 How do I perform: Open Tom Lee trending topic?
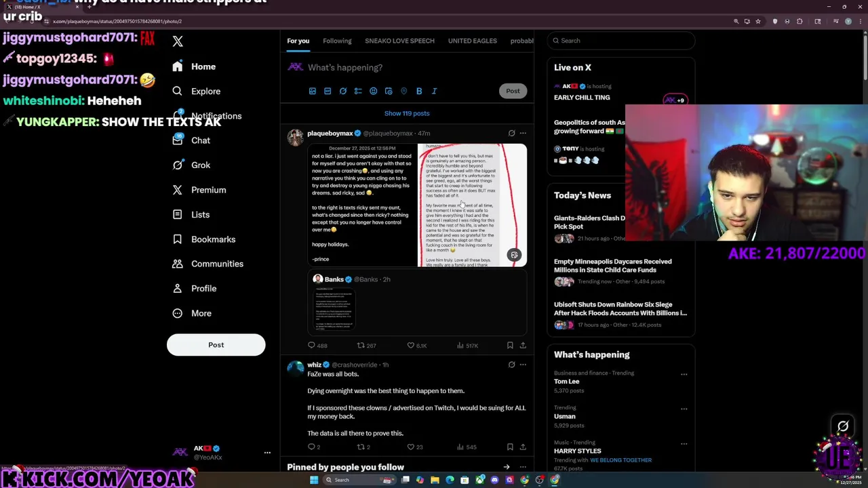[x=567, y=382]
